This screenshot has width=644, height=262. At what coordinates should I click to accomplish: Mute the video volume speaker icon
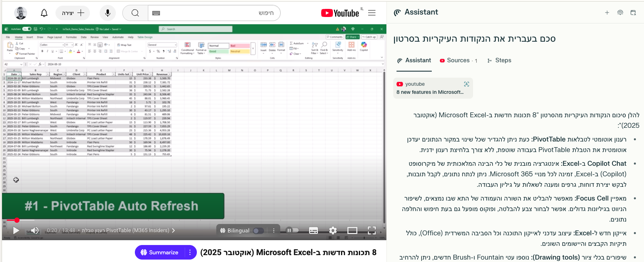pyautogui.click(x=35, y=230)
